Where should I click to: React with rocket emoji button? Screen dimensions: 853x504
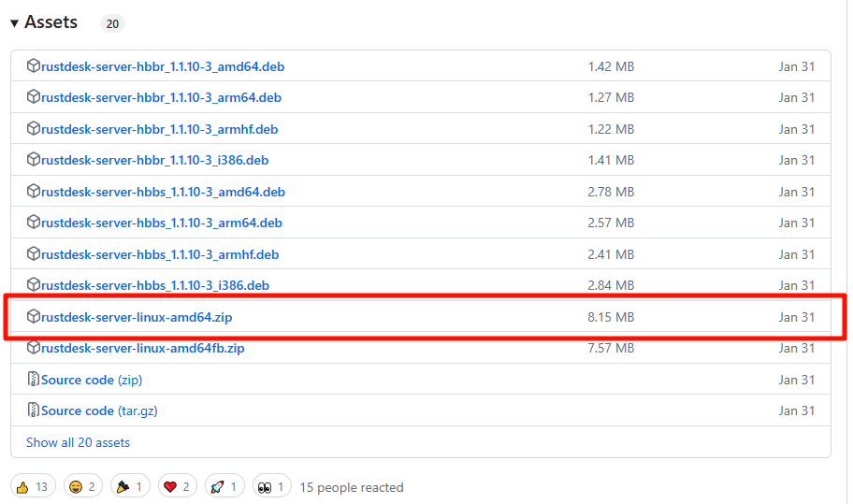click(224, 486)
